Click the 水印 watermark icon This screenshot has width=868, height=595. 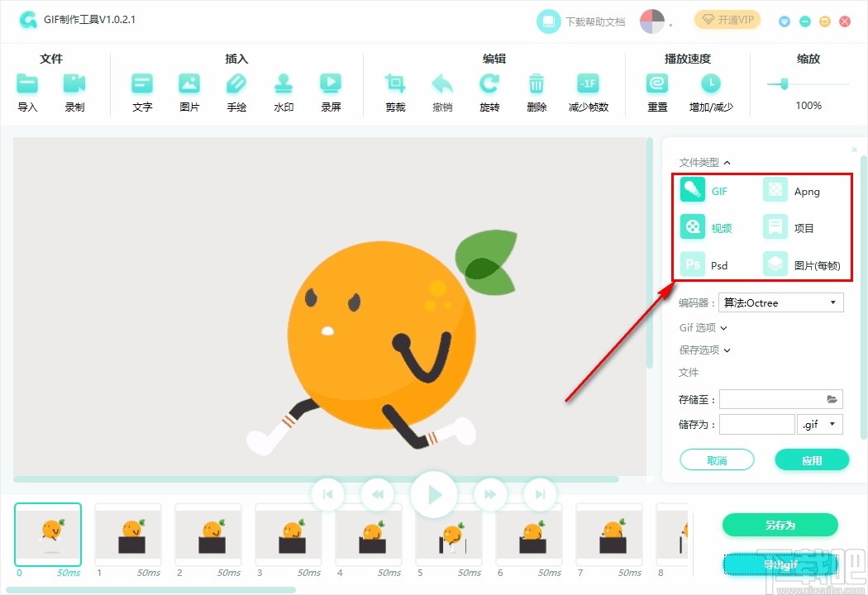point(284,83)
